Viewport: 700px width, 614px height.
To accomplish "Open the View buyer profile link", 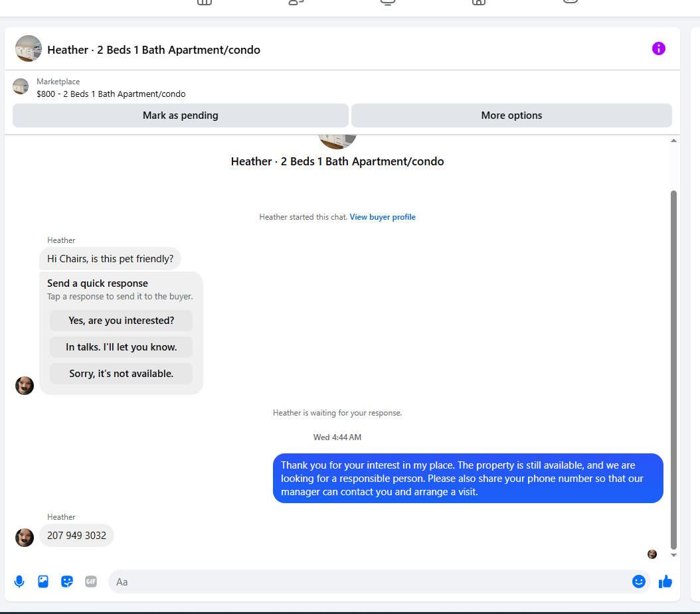I will point(383,217).
